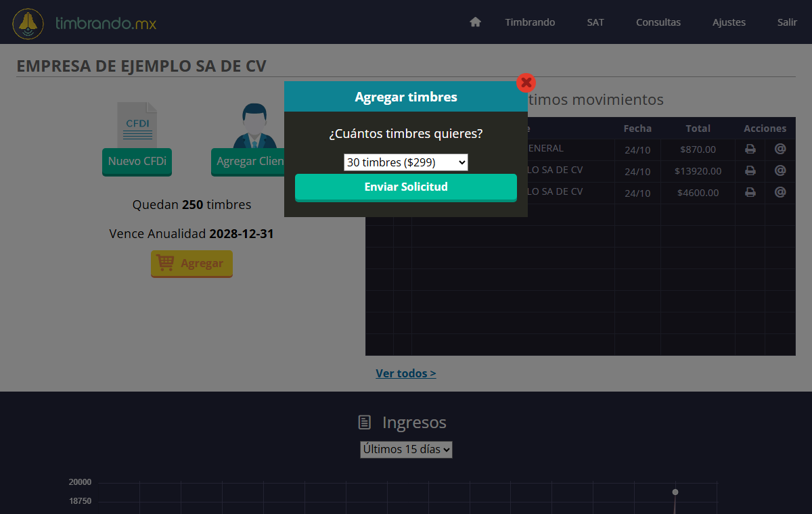812x514 pixels.
Task: Click the $4600.00 total cell
Action: (698, 193)
